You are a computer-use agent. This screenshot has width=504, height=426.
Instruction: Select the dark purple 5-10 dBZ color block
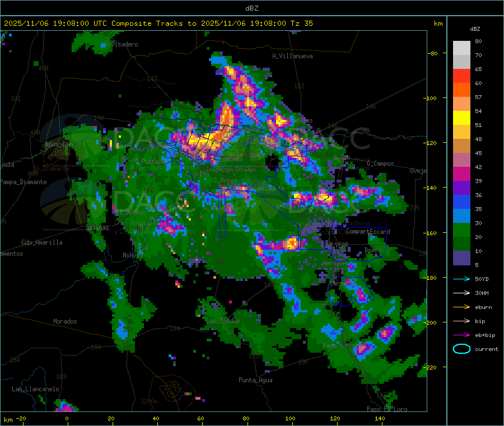click(x=461, y=258)
